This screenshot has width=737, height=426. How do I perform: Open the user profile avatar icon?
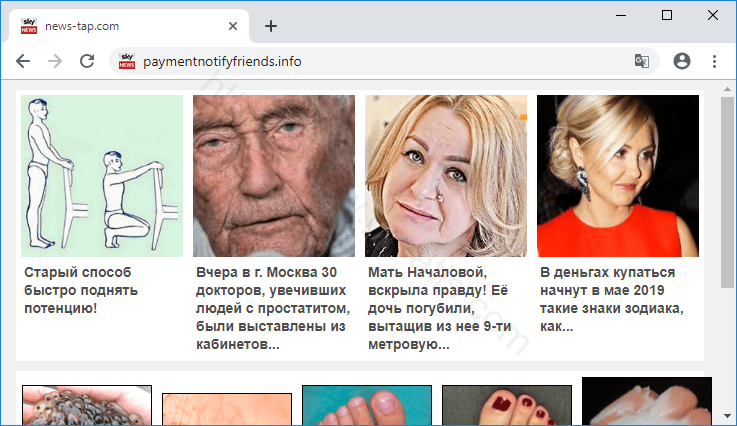pyautogui.click(x=682, y=61)
